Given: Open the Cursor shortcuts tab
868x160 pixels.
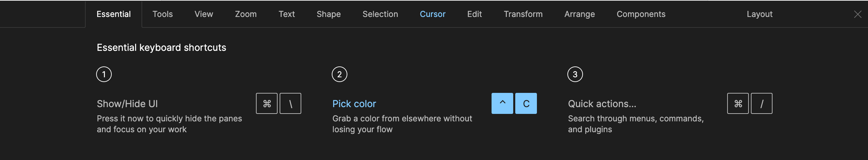Looking at the screenshot, I should coord(433,14).
